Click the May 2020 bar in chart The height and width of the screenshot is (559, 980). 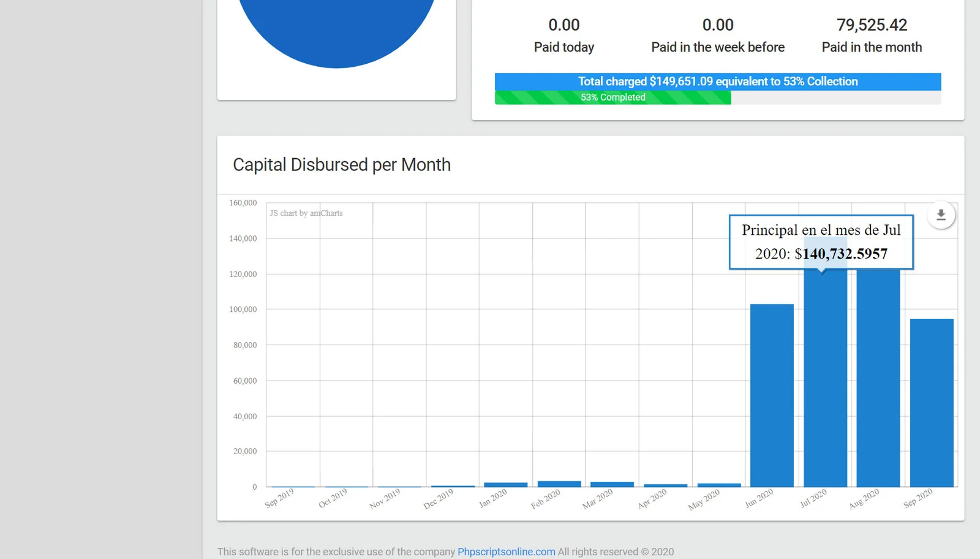[719, 485]
